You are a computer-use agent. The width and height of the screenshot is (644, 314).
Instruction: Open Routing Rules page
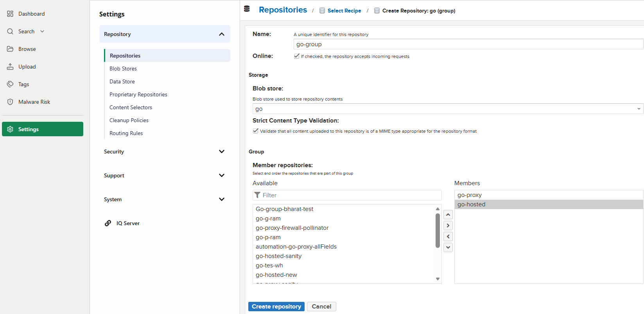[x=126, y=133]
